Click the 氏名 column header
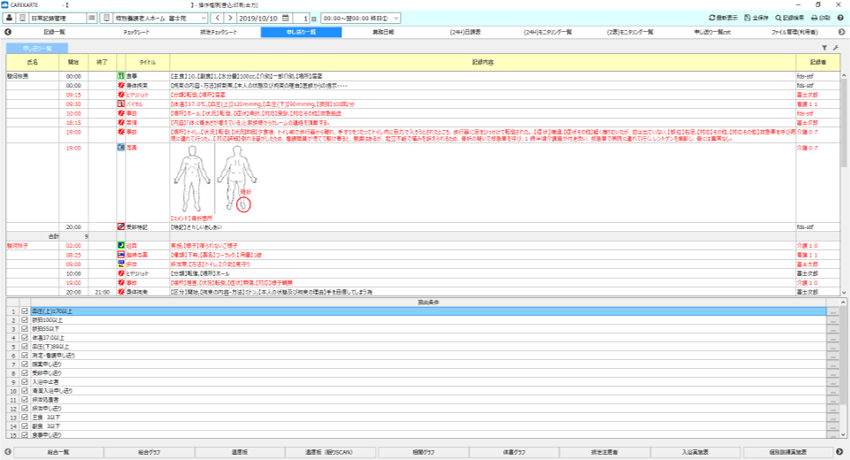 click(33, 62)
